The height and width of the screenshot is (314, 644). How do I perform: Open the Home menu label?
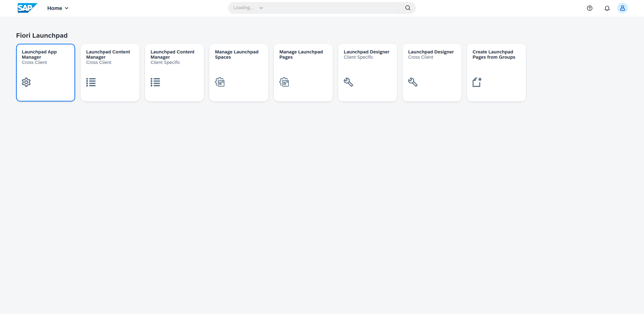54,8
